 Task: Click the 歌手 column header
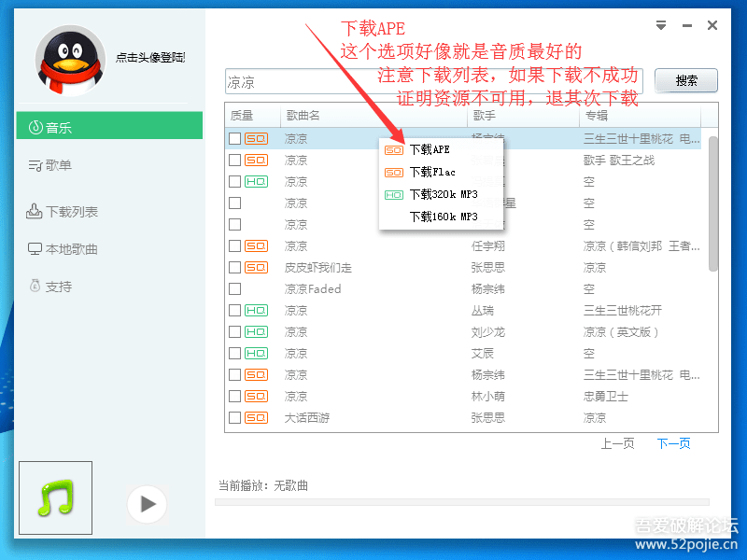[524, 115]
